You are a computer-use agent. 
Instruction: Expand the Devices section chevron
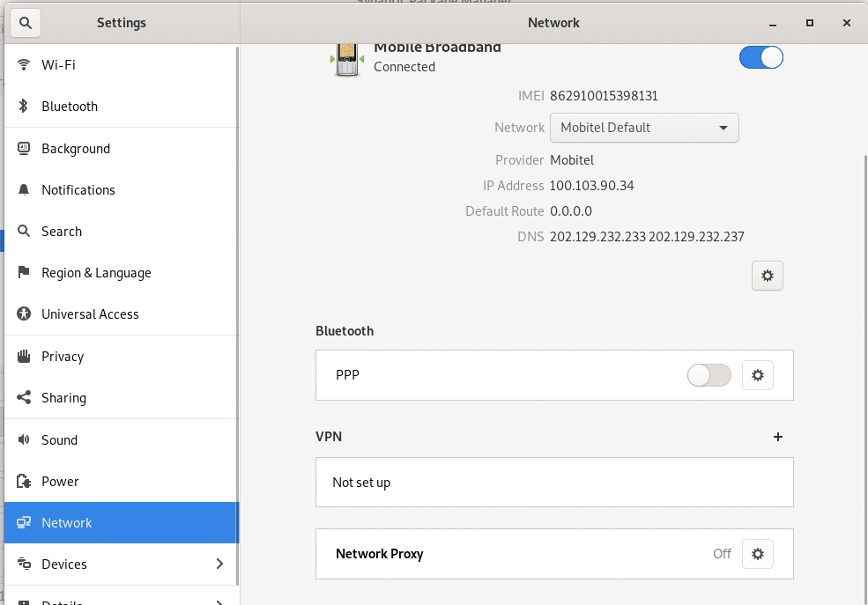[219, 564]
